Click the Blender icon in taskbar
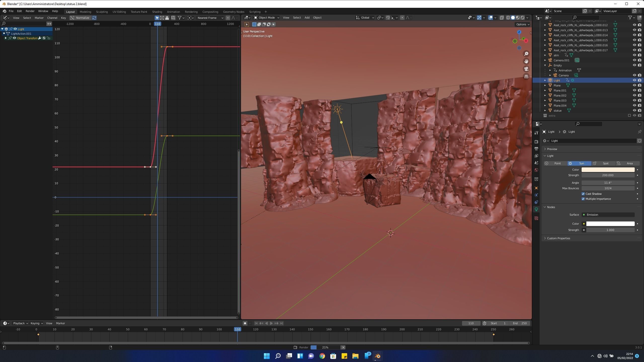The image size is (644, 362). (377, 356)
